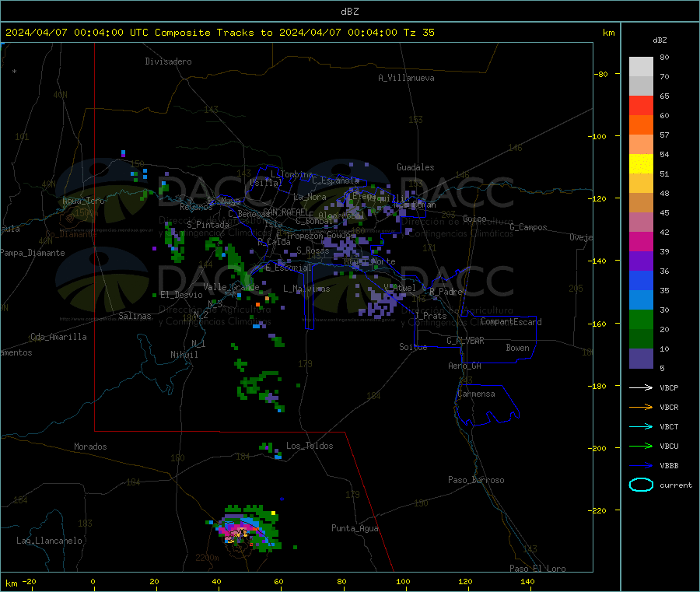Select the purple 5 dBZ color swatch
This screenshot has height=592, width=700.
tap(641, 359)
